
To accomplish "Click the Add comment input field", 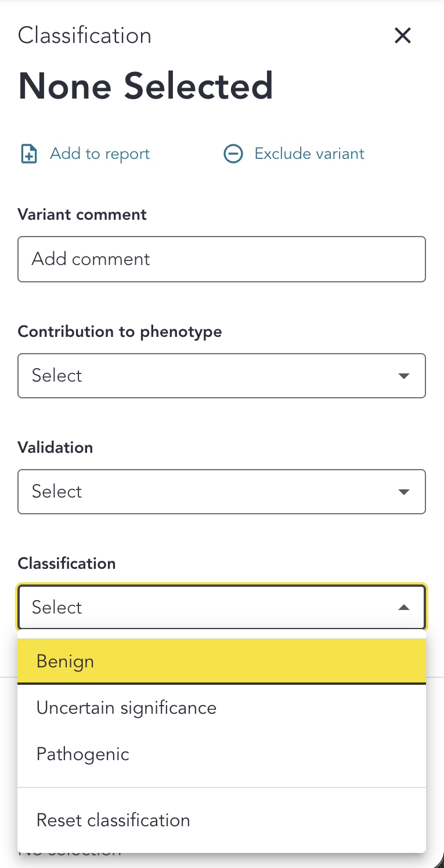I will (222, 259).
